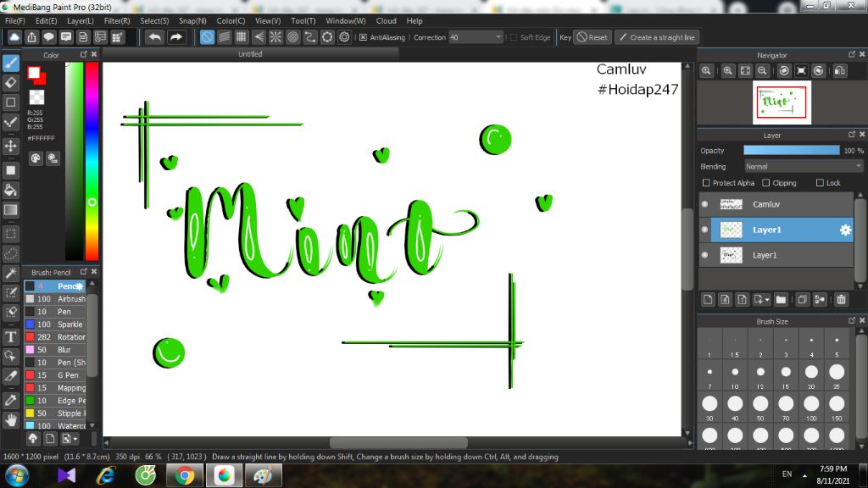Open the Layer menu

click(x=81, y=21)
